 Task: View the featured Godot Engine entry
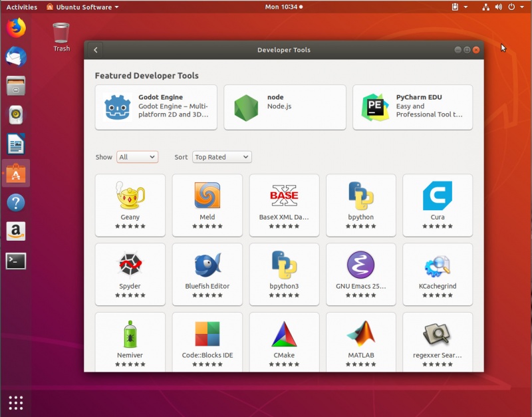(x=156, y=106)
